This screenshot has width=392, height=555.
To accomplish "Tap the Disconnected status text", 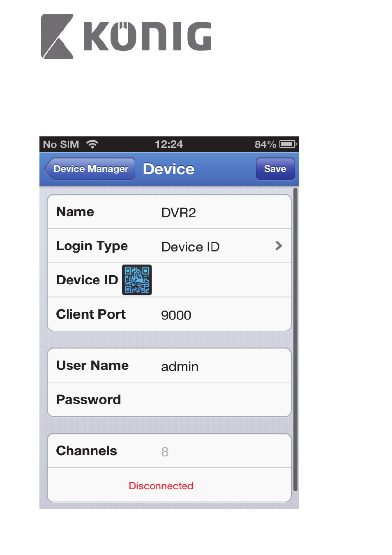I will click(161, 486).
